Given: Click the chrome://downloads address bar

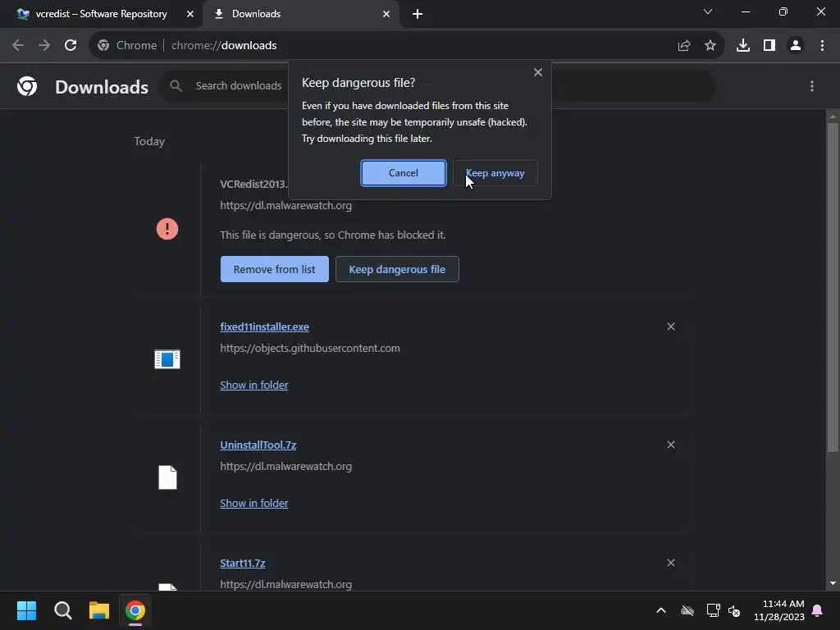Looking at the screenshot, I should pyautogui.click(x=407, y=46).
